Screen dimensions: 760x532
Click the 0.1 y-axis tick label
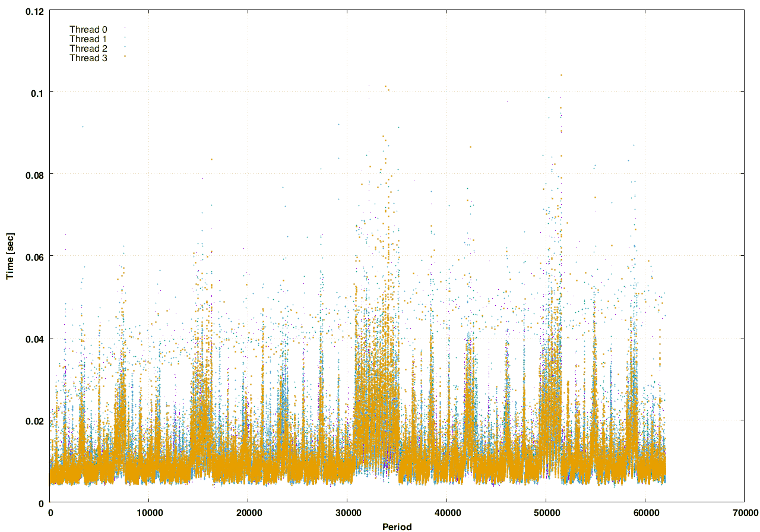point(37,92)
